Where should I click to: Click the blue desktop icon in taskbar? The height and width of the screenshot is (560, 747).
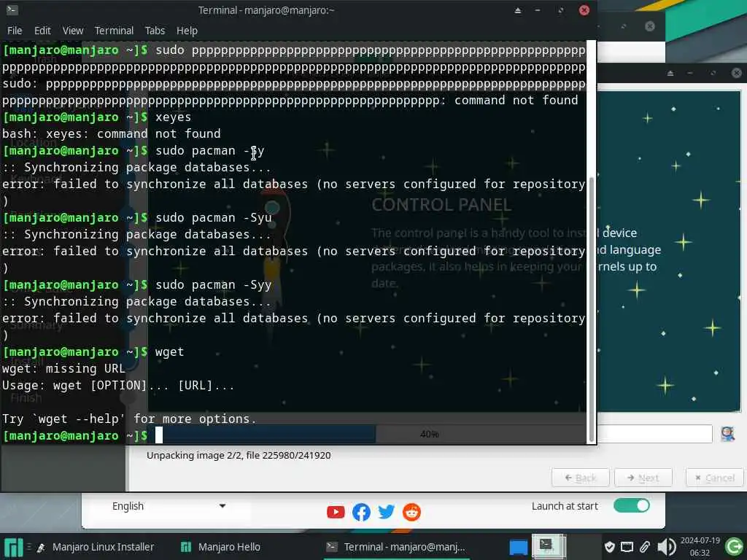[x=519, y=547]
